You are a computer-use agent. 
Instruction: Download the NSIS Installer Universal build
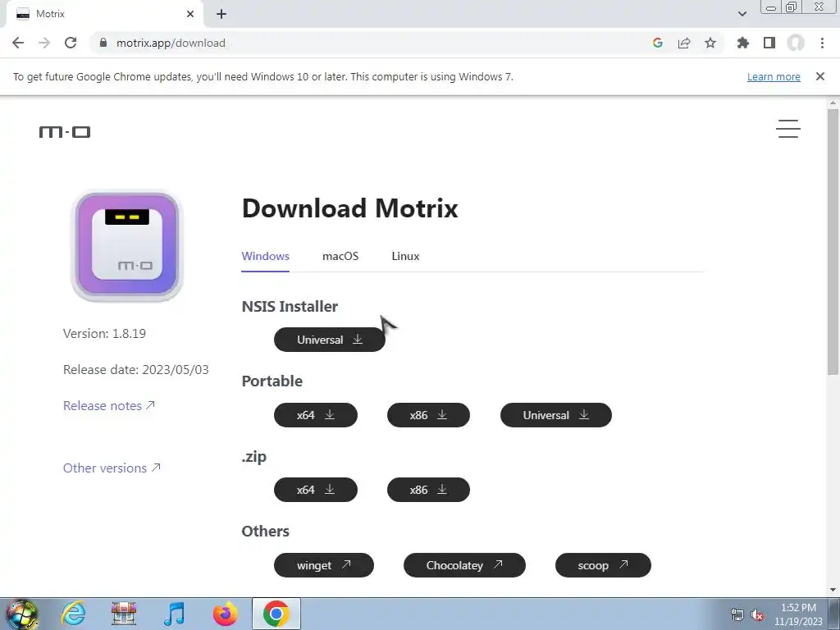pyautogui.click(x=330, y=340)
